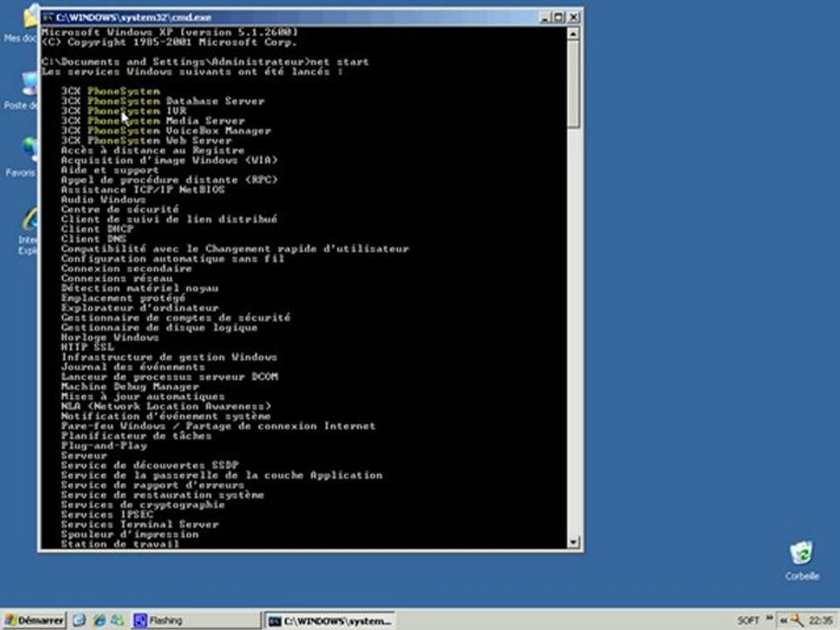
Task: Click the 'Serveur' line
Action: [x=84, y=456]
